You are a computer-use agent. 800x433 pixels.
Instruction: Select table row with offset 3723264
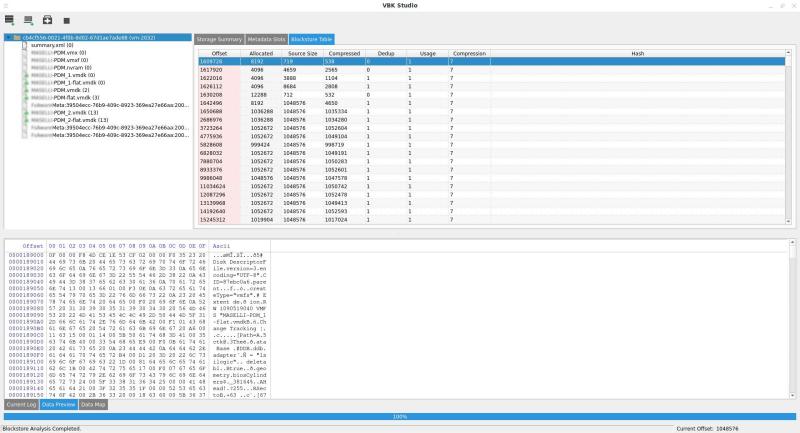coord(491,128)
